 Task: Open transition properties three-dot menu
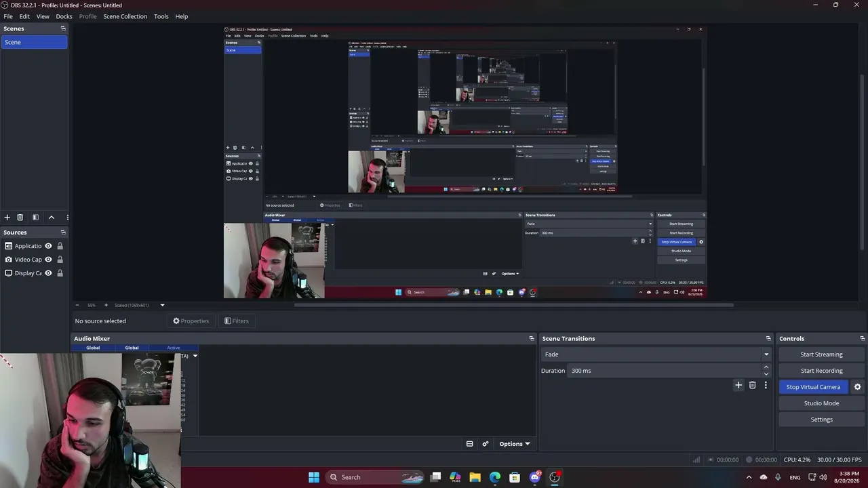pos(766,385)
